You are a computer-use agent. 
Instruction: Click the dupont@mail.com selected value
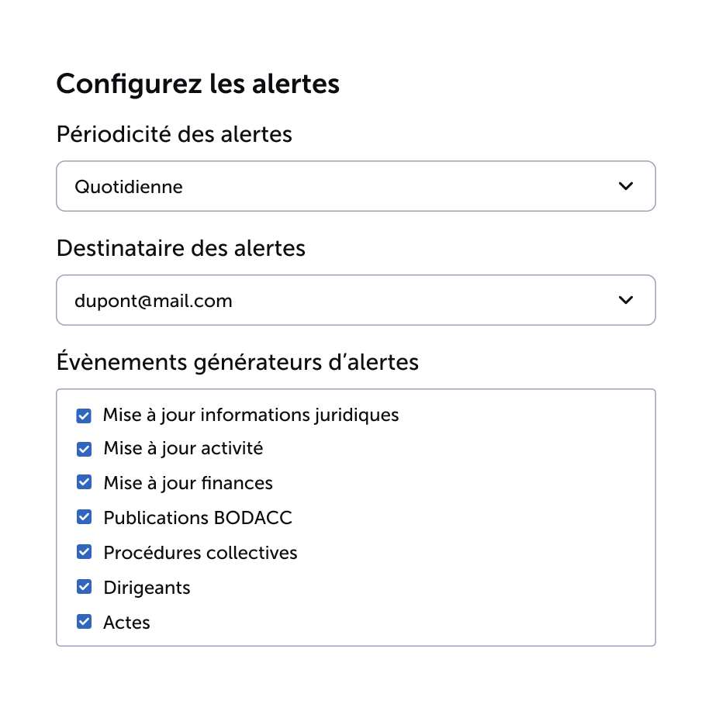pyautogui.click(x=154, y=302)
